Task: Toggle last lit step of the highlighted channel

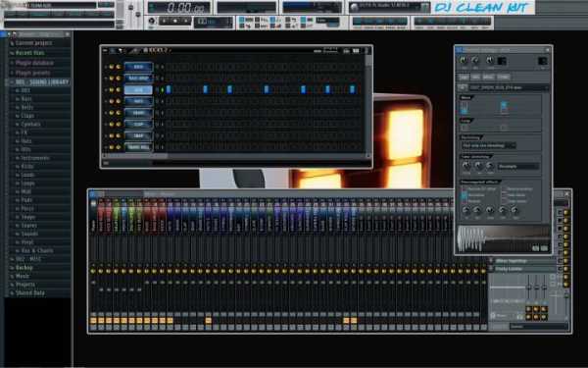Action: click(x=352, y=89)
